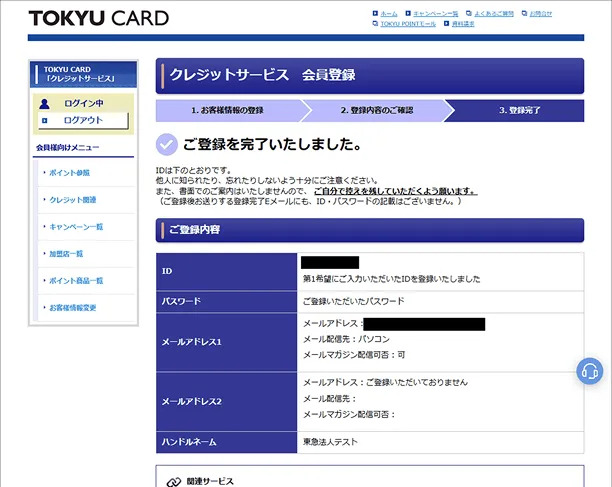Screen dimensions: 612x487
Task: Click text ご登録いただいておりません
Action: pos(416,382)
